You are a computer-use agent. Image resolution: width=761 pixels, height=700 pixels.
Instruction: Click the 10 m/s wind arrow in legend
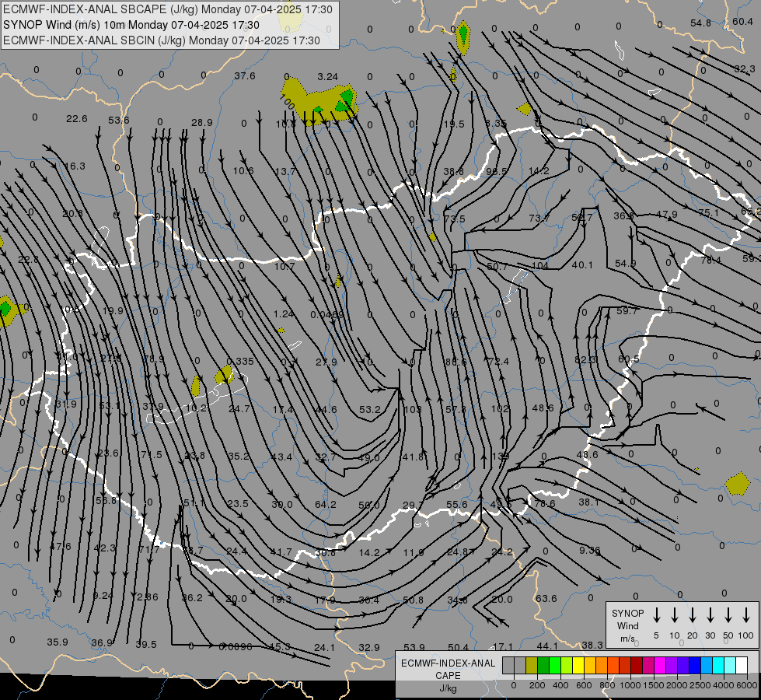(674, 615)
